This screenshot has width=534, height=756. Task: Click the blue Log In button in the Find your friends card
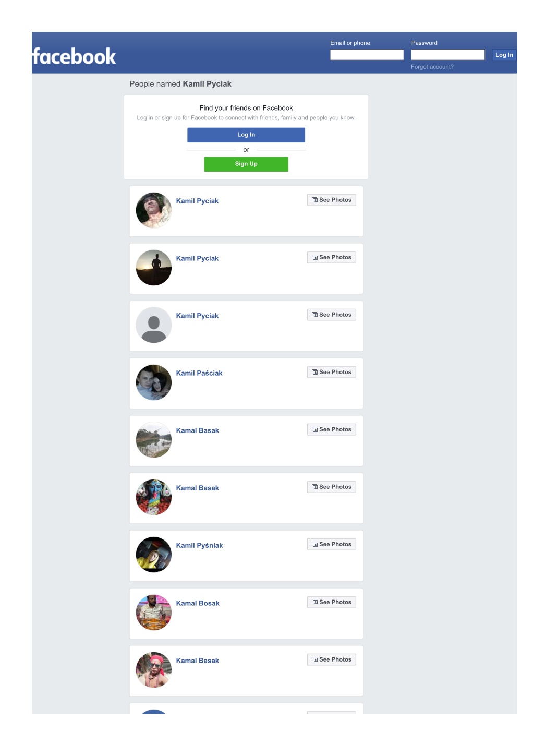pyautogui.click(x=246, y=135)
